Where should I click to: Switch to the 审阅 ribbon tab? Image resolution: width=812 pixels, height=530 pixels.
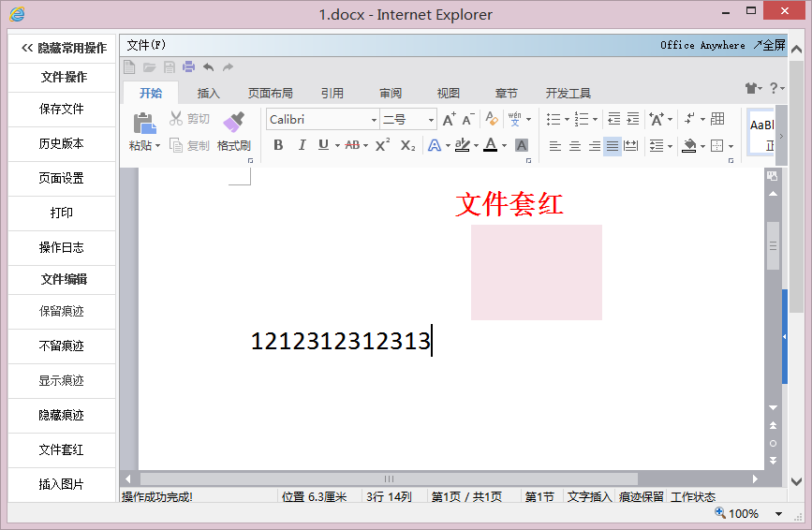(391, 93)
